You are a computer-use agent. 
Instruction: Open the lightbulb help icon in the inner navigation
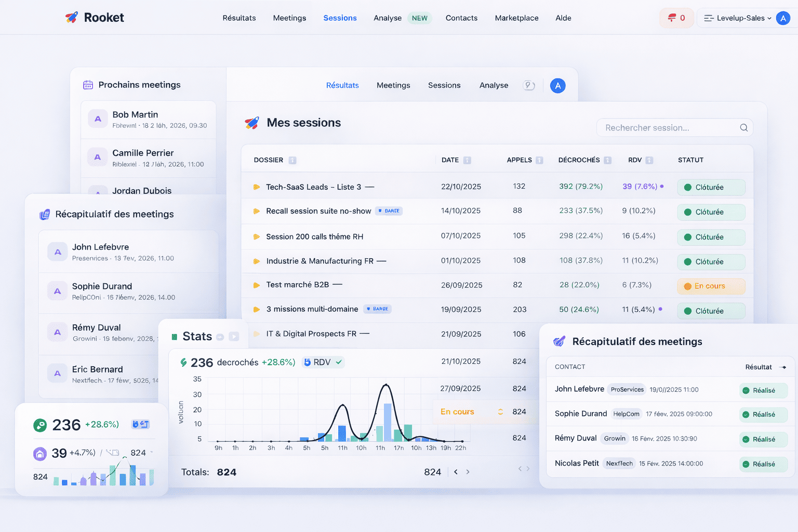(529, 85)
